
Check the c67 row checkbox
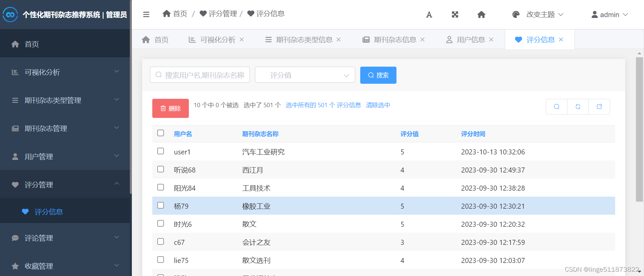coord(161,241)
